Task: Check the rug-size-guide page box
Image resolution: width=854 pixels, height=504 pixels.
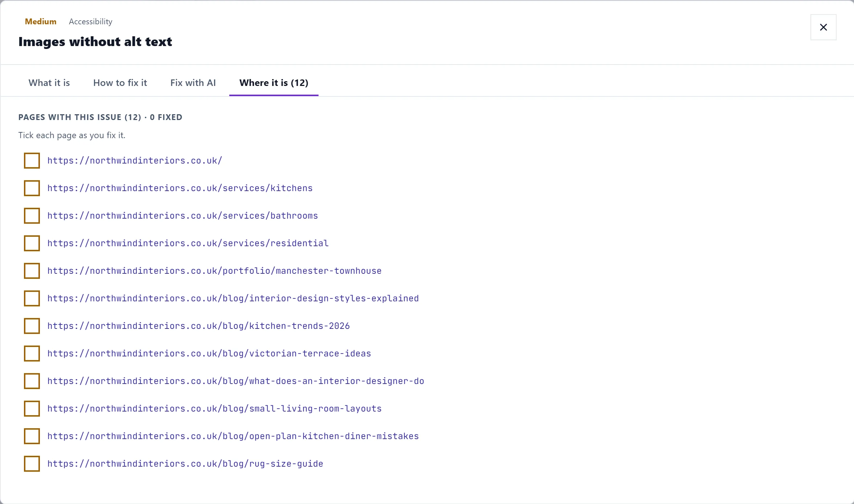Action: (x=32, y=464)
